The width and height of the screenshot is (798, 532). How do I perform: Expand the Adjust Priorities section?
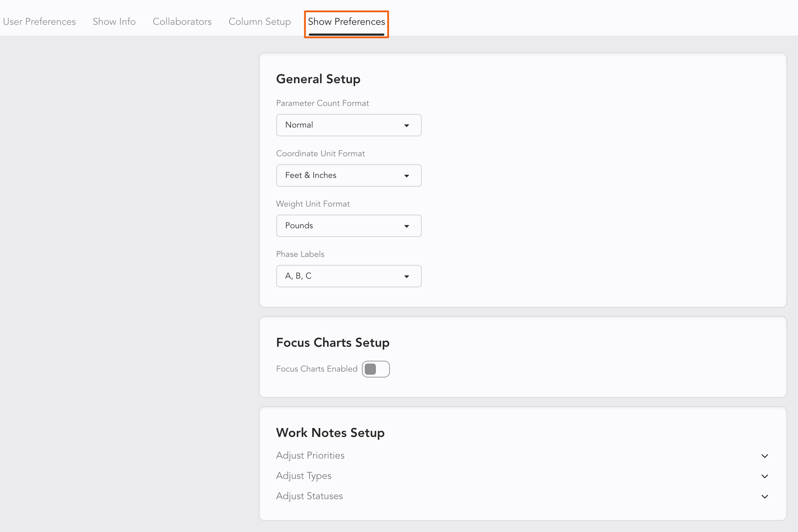tap(311, 455)
